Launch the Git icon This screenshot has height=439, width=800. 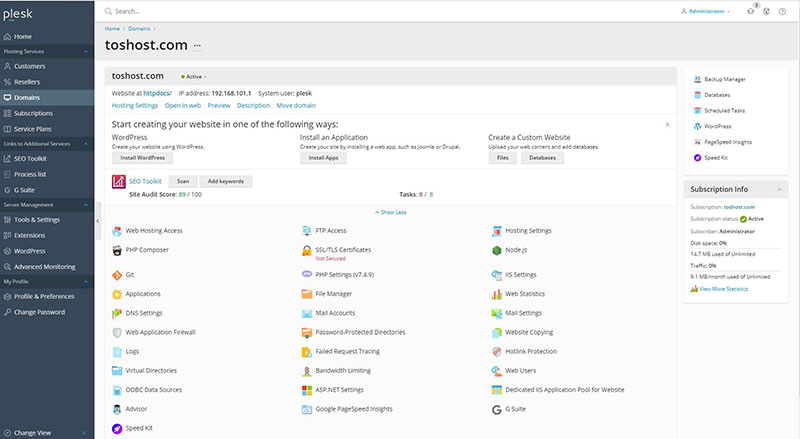[117, 275]
